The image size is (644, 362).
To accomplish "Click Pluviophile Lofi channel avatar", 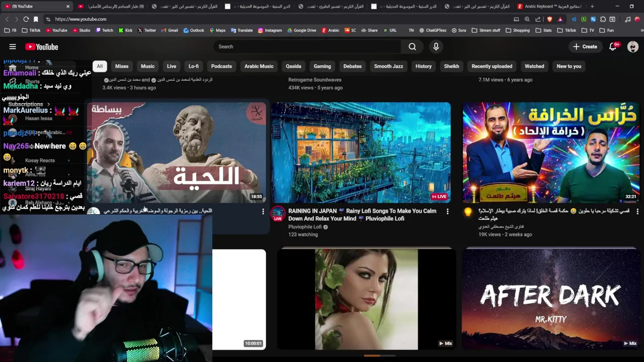I will (x=278, y=214).
